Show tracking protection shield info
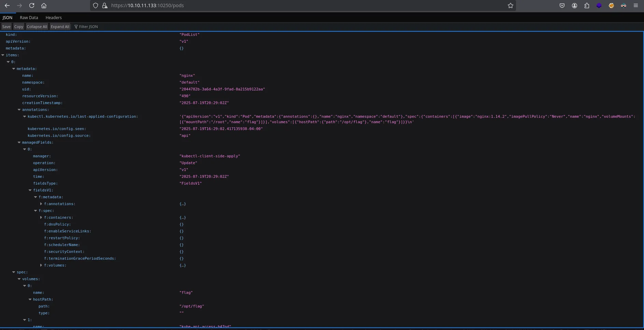Image resolution: width=644 pixels, height=330 pixels. point(96,5)
